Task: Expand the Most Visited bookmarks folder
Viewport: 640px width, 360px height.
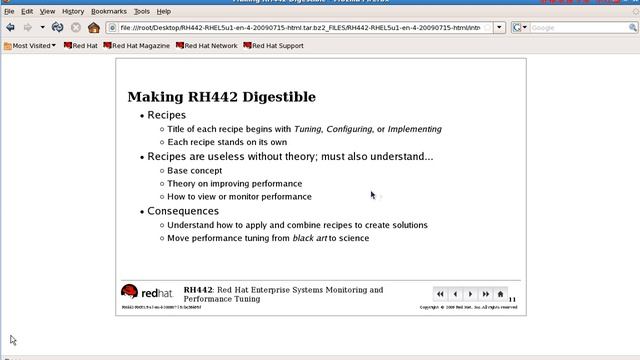Action: 30,46
